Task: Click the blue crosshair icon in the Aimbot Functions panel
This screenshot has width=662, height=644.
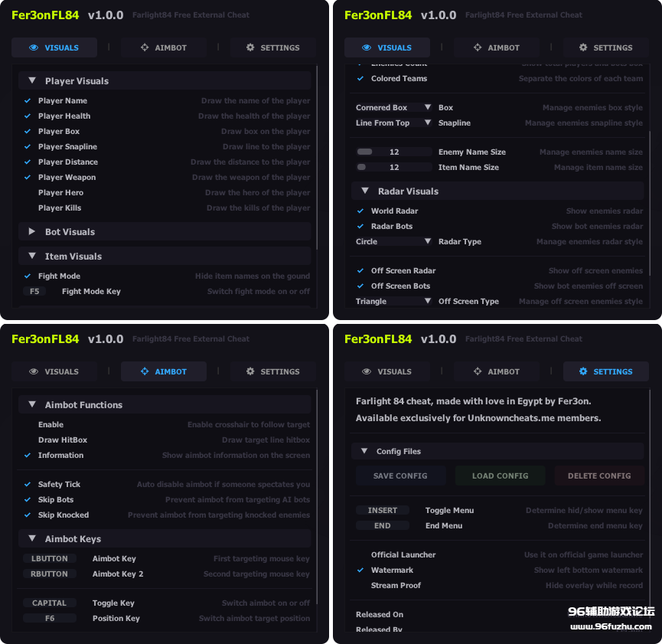Action: (145, 371)
